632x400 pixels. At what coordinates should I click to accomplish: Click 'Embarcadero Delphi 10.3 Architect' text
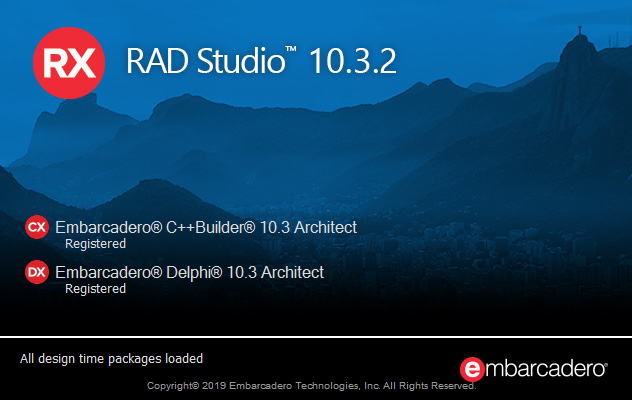point(189,273)
